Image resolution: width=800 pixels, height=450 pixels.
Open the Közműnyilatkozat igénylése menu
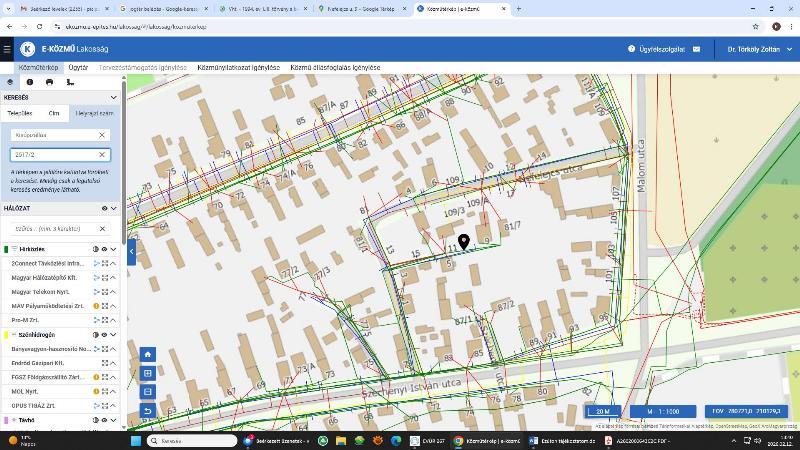coord(239,68)
